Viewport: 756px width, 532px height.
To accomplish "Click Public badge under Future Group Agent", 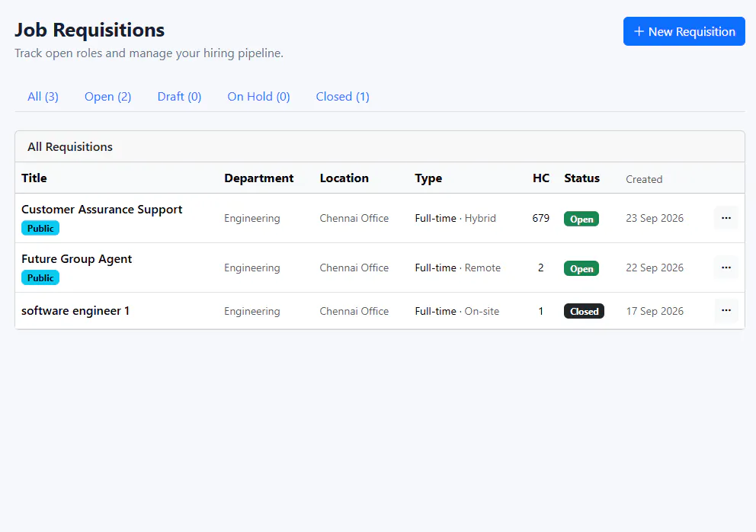I will point(40,278).
